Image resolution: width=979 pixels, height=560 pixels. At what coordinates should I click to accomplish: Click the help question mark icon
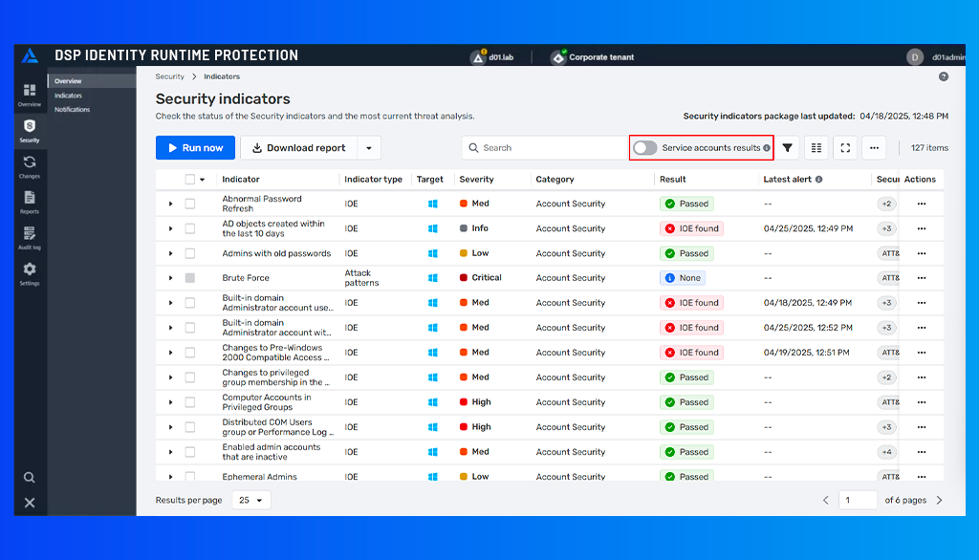(x=944, y=76)
